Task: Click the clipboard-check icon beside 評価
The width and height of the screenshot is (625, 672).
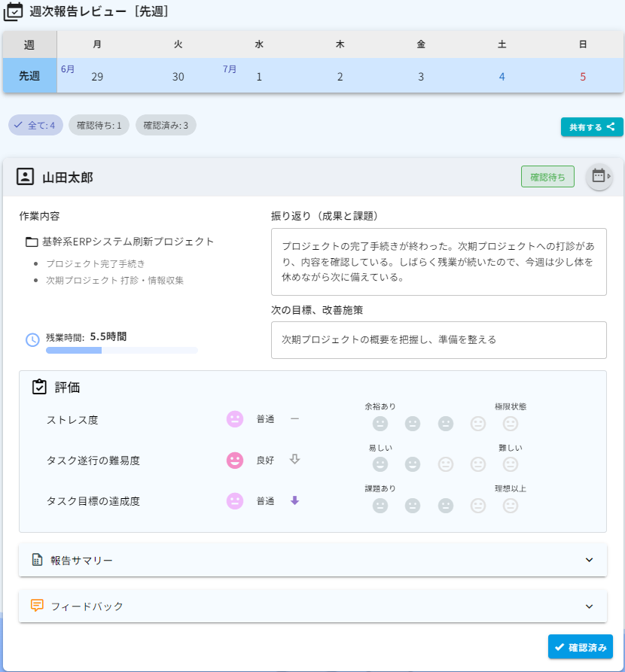Action: [x=39, y=387]
